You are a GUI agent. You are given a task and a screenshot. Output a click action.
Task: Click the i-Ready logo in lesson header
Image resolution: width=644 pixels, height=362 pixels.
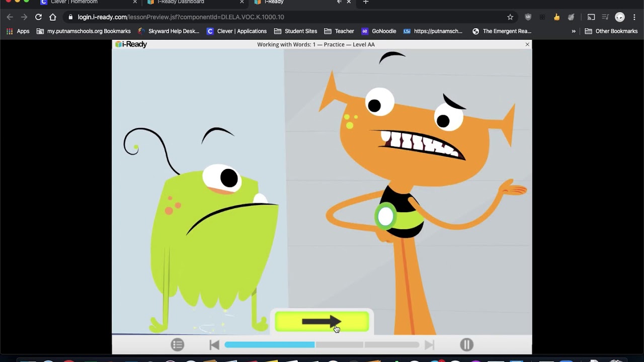(x=131, y=44)
